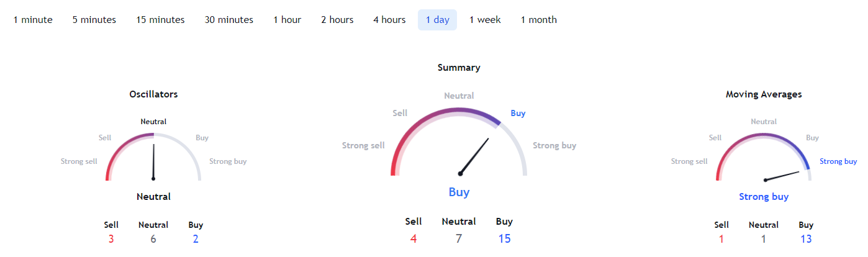Select the 1 month timeframe
This screenshot has height=257, width=868.
point(538,20)
